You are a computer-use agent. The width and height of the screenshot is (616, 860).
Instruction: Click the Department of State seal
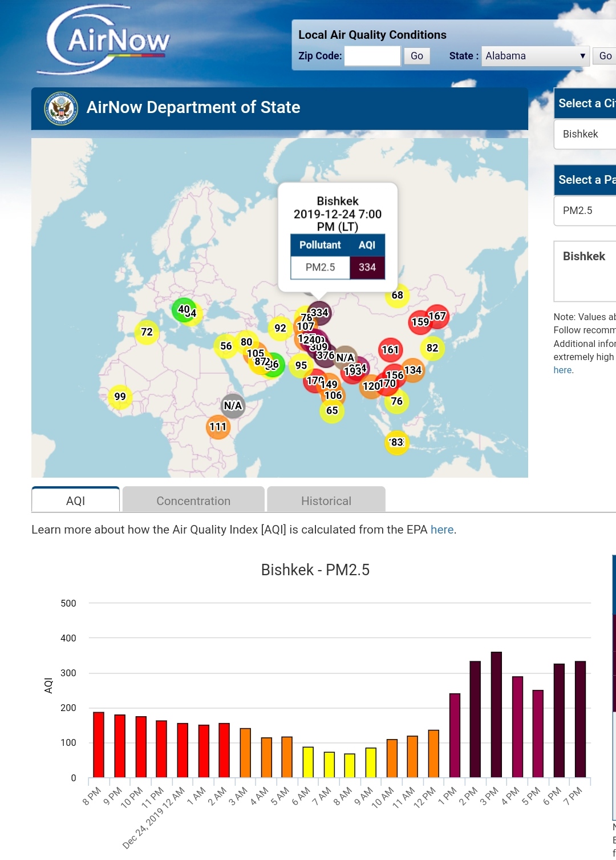[x=61, y=108]
